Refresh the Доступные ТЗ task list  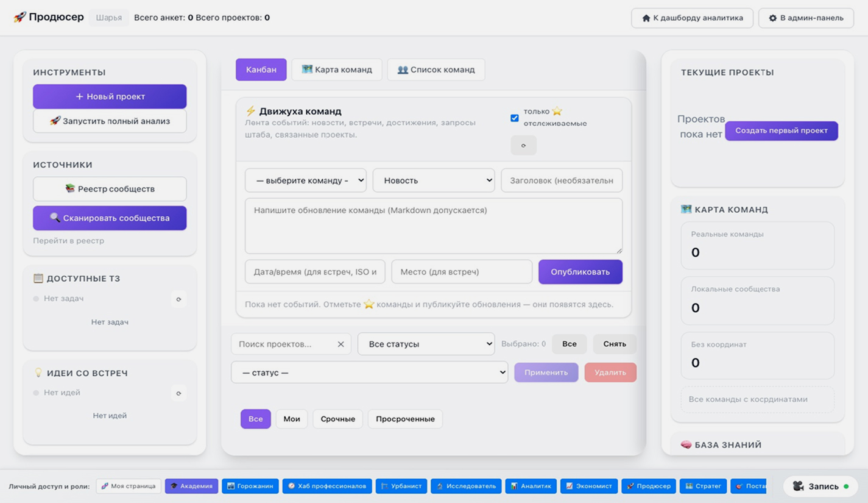(x=178, y=299)
